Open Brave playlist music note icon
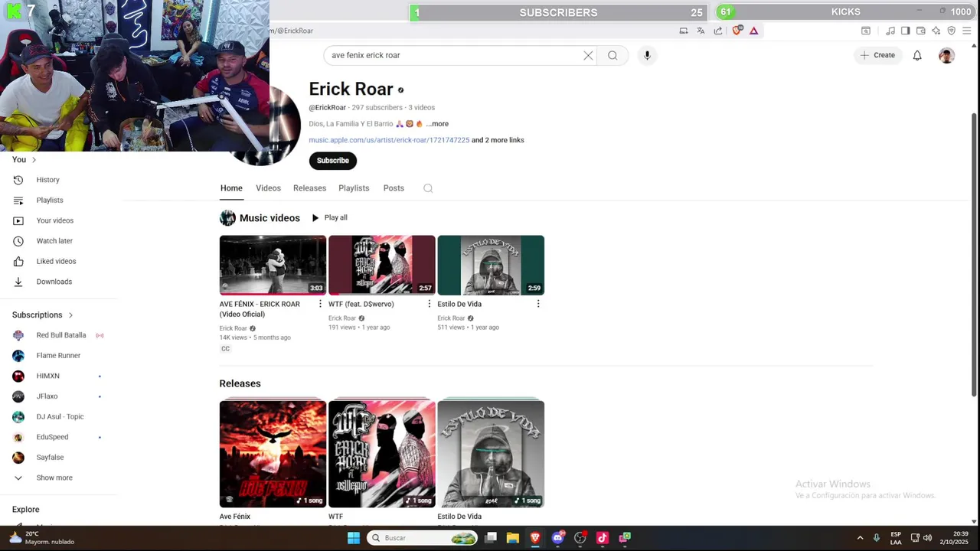Viewport: 980px width, 551px height. click(890, 31)
